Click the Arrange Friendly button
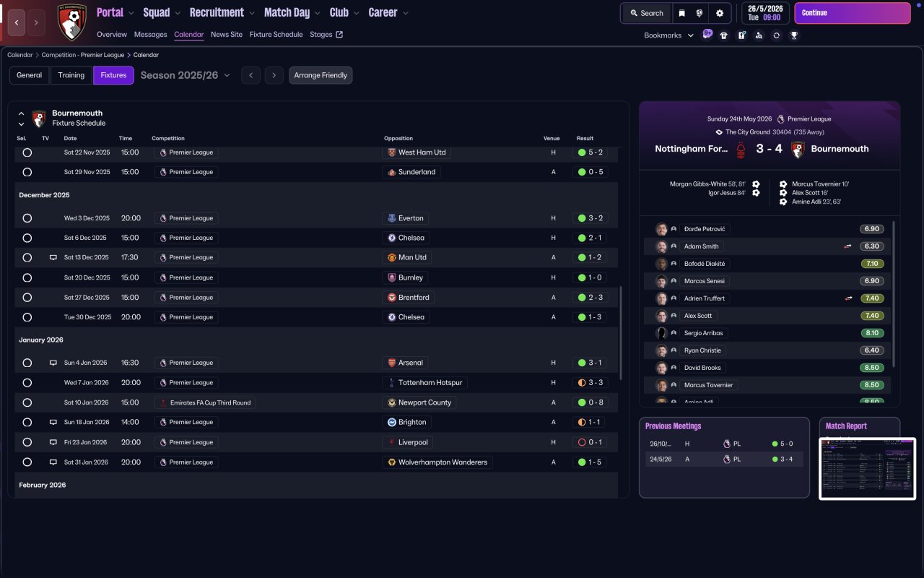Image resolution: width=924 pixels, height=578 pixels. (321, 75)
